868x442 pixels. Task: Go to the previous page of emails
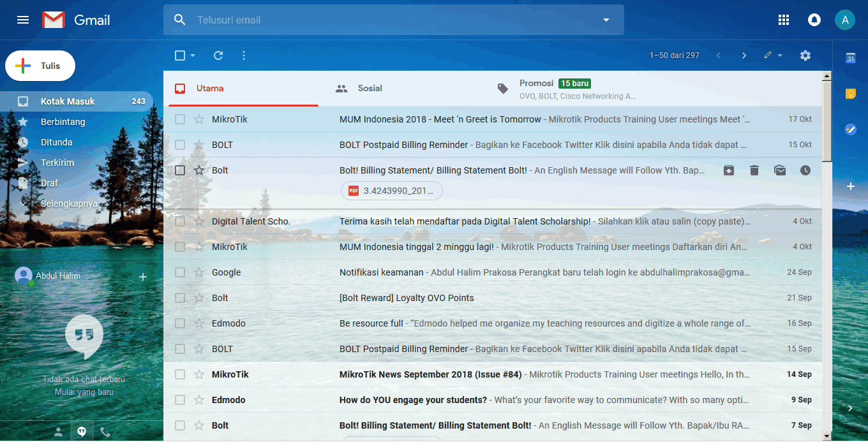click(719, 55)
